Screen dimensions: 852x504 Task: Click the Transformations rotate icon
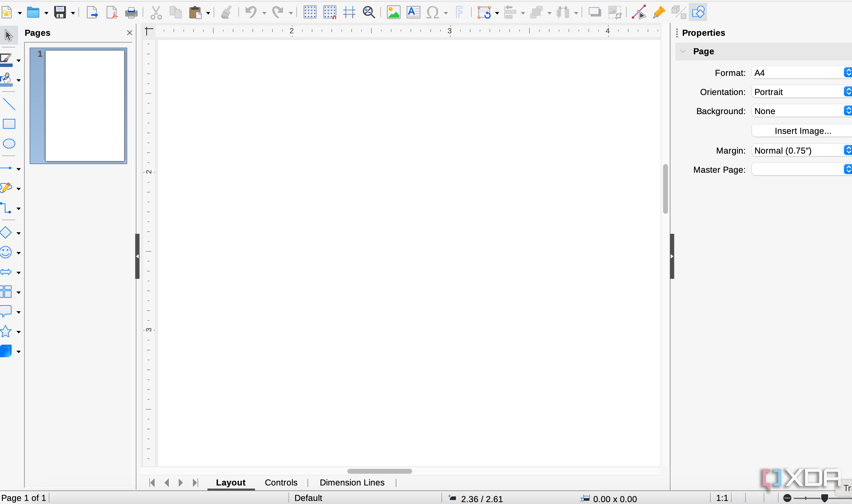[x=484, y=13]
